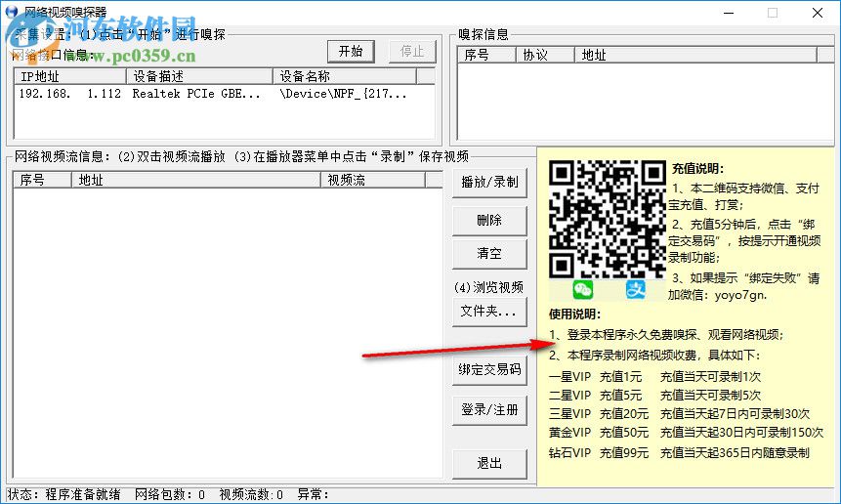Click the 视频流数:0 status entry
This screenshot has height=504, width=841.
(x=250, y=494)
